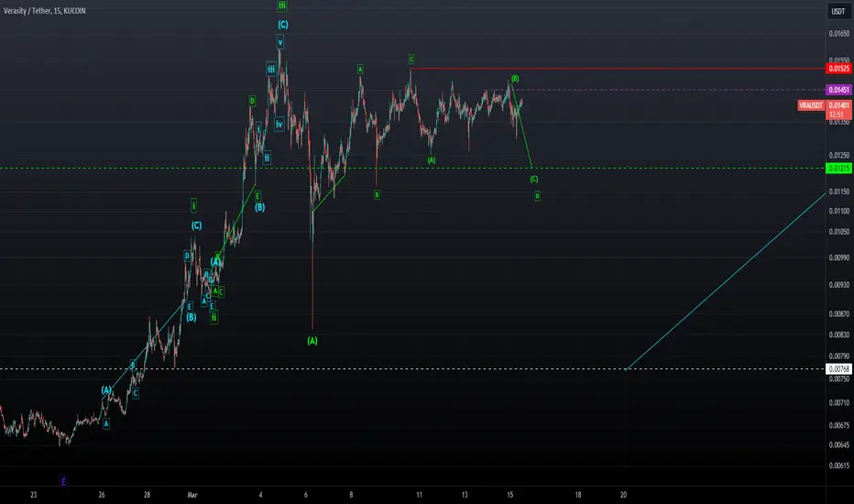This screenshot has width=854, height=504.
Task: Click the green 'i' wave label
Action: coord(194,206)
